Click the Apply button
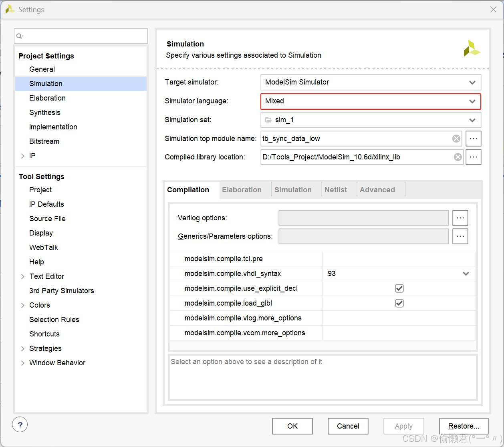The height and width of the screenshot is (447, 504). point(403,426)
